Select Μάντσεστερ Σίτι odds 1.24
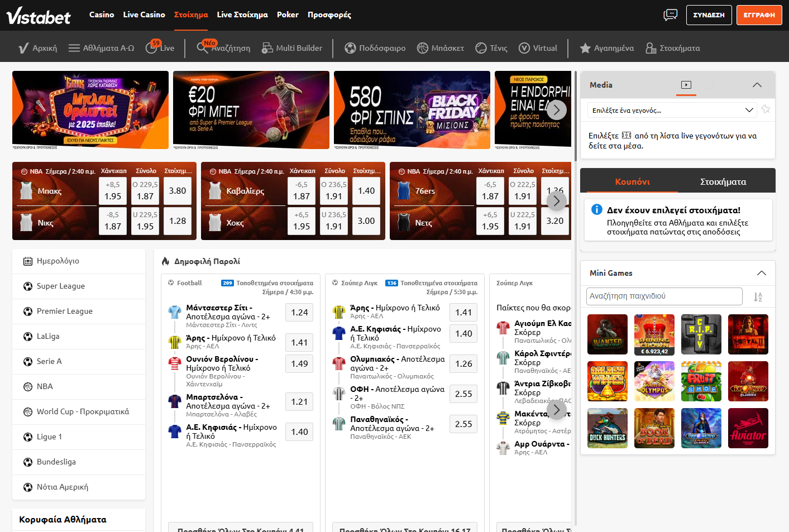The width and height of the screenshot is (789, 532). tap(299, 313)
